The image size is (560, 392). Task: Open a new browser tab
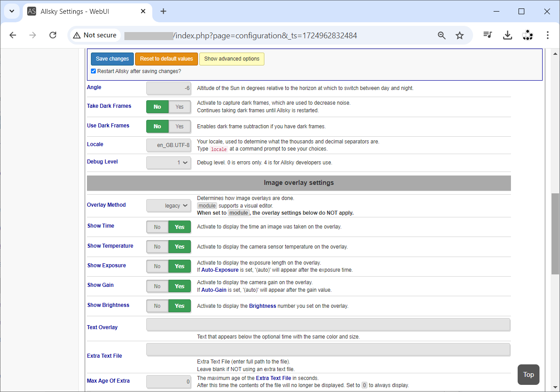pos(163,12)
